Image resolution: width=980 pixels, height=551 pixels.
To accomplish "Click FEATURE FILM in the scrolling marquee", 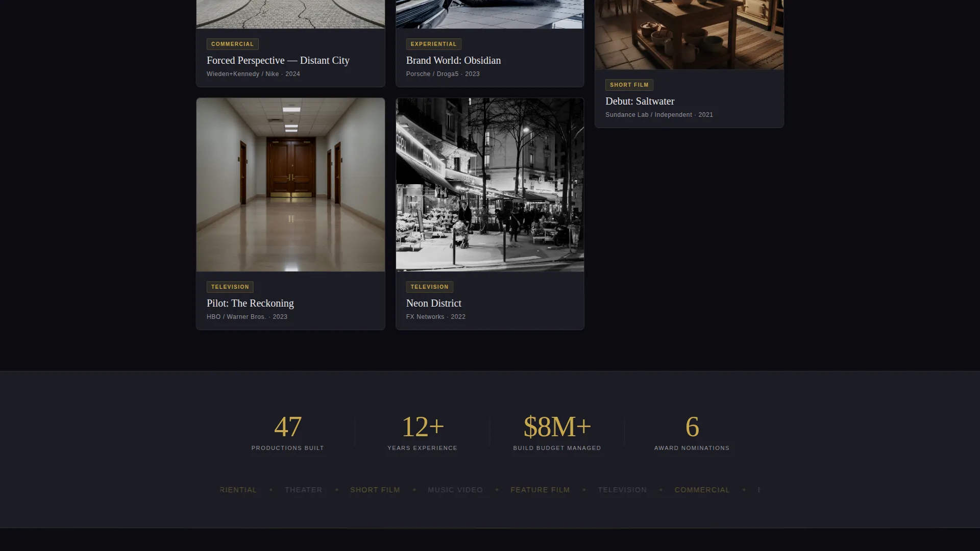I will click(540, 490).
